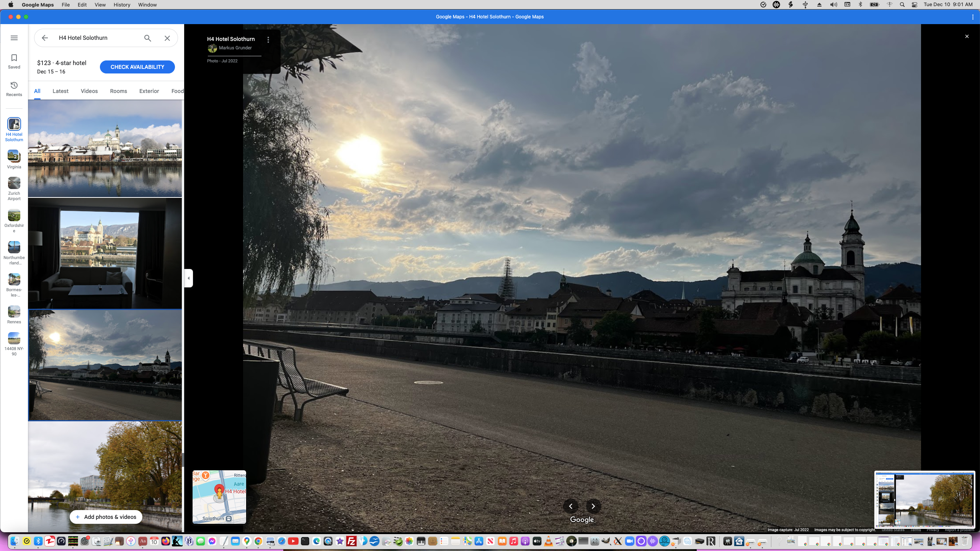Show the previous photo with left chevron

click(570, 506)
